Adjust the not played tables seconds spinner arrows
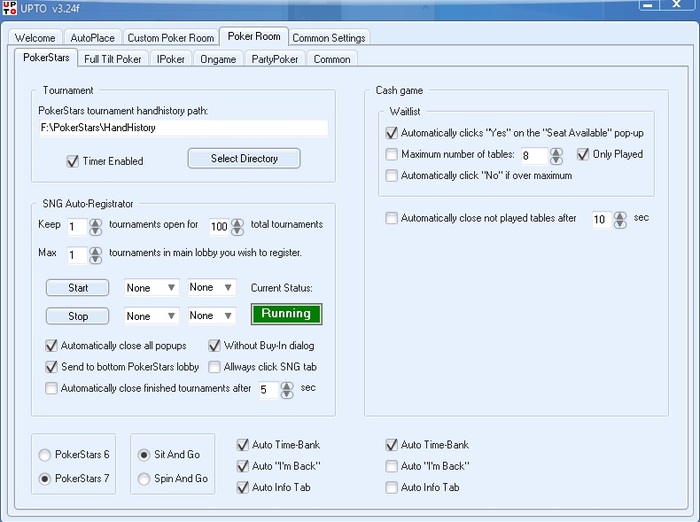The image size is (700, 522). (620, 220)
